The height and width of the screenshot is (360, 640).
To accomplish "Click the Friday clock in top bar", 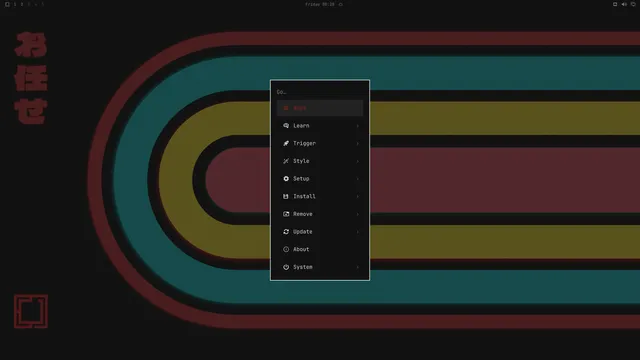I will tap(320, 4).
